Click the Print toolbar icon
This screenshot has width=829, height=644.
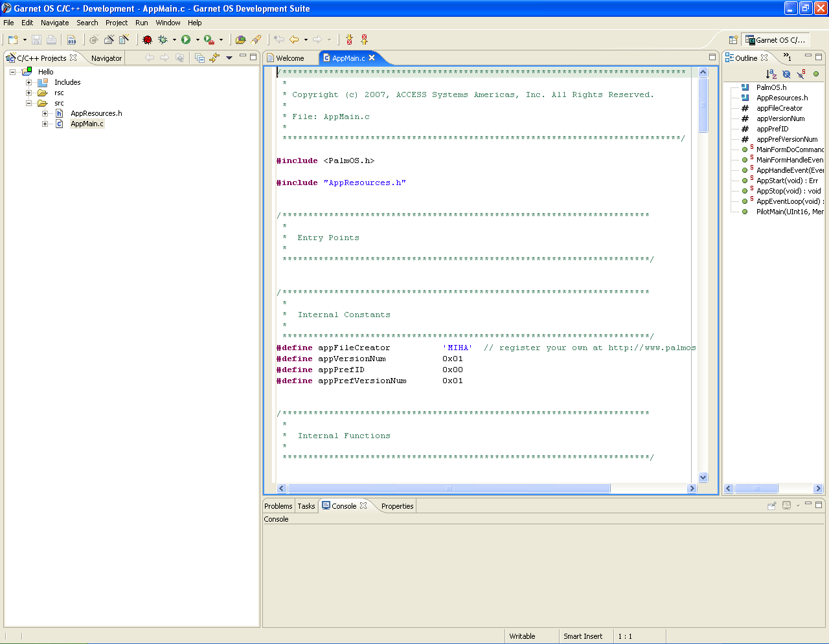(x=51, y=39)
